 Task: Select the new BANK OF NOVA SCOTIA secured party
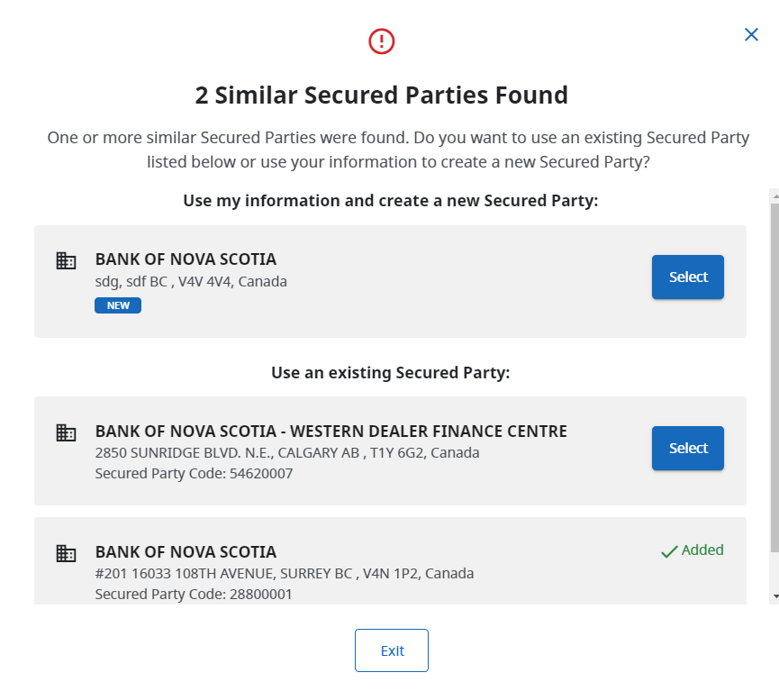(687, 277)
